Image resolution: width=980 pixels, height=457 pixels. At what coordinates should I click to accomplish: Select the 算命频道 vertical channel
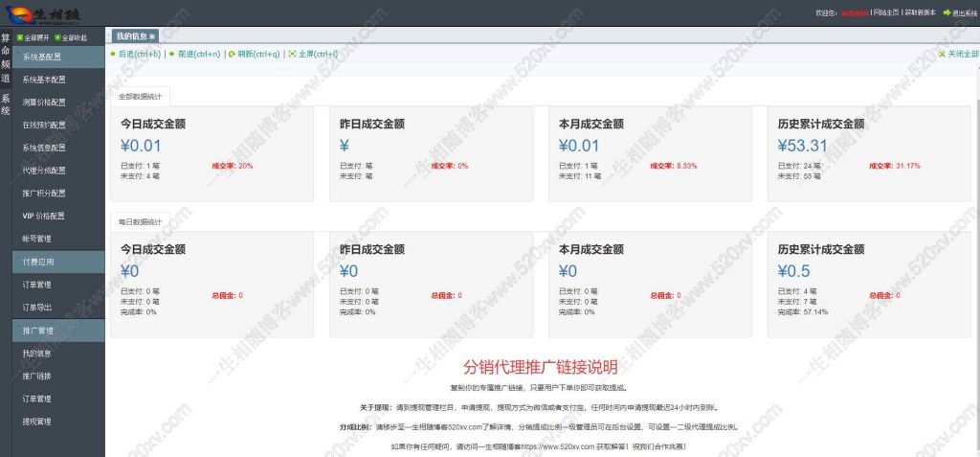tap(6, 57)
